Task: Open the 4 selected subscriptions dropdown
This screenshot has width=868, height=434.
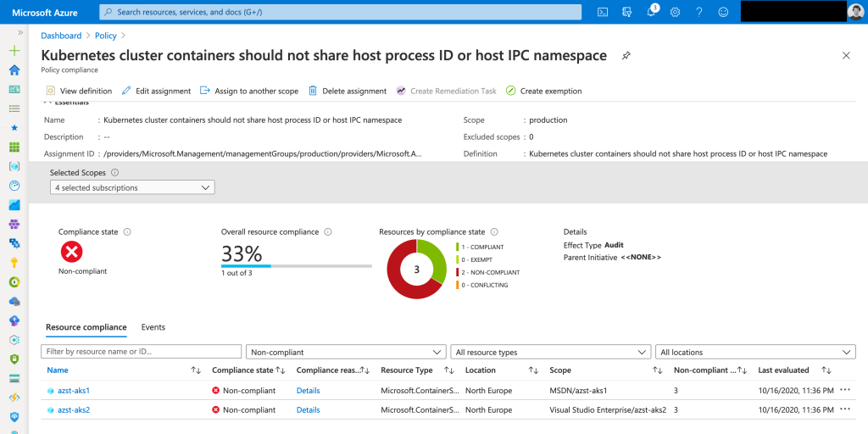Action: [132, 187]
